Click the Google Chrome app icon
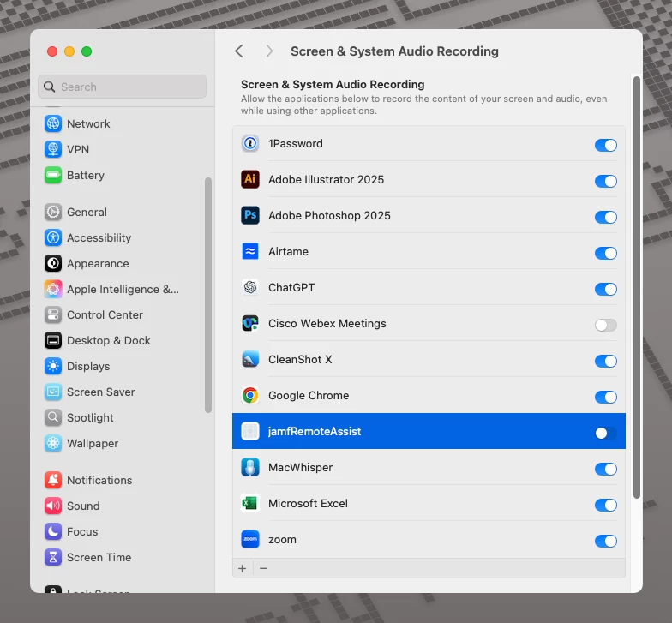 [250, 396]
